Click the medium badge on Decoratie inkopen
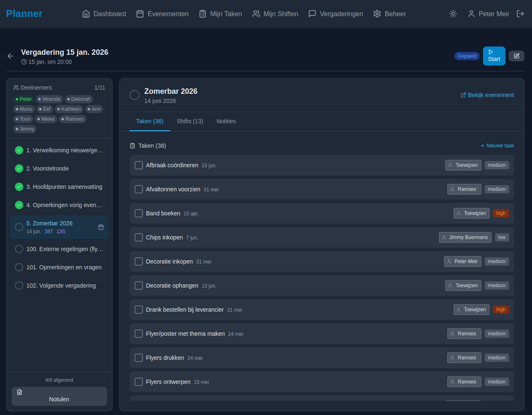Screen dimensions: 532x415 click(x=497, y=261)
